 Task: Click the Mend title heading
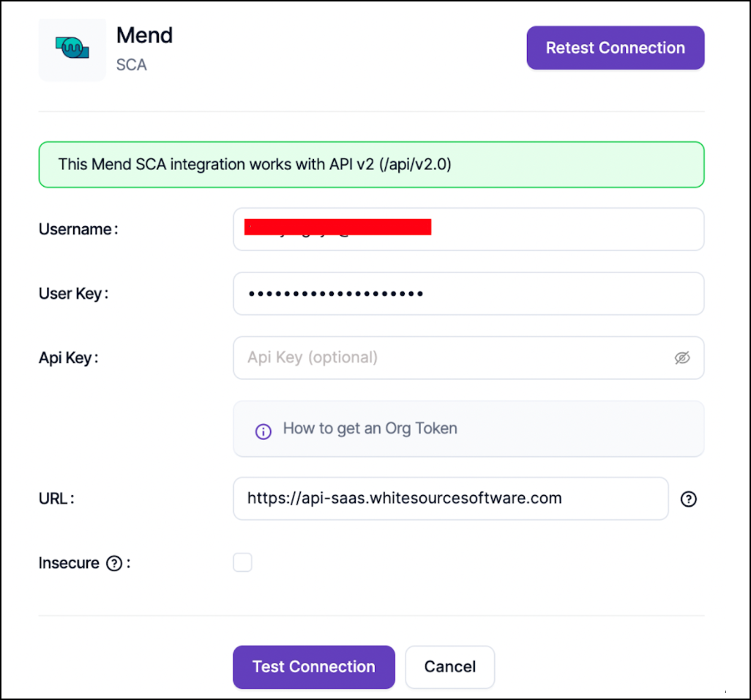pyautogui.click(x=145, y=35)
